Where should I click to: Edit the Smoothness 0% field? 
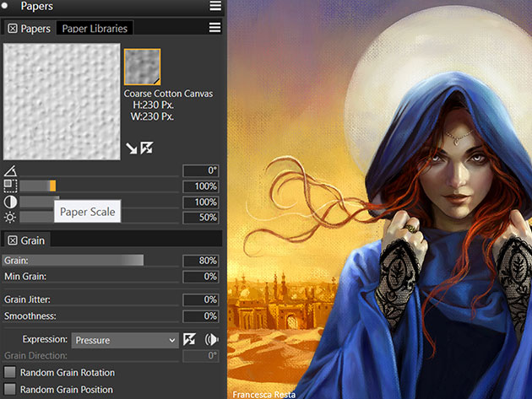[x=200, y=316]
